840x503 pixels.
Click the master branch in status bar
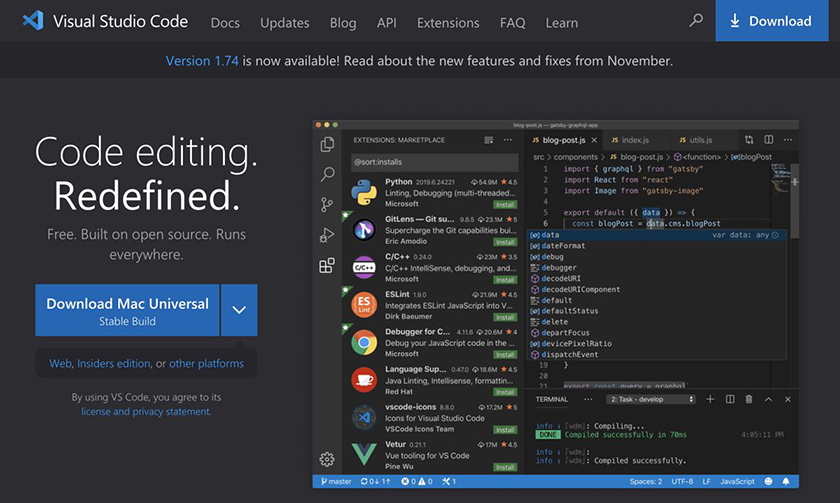click(336, 482)
